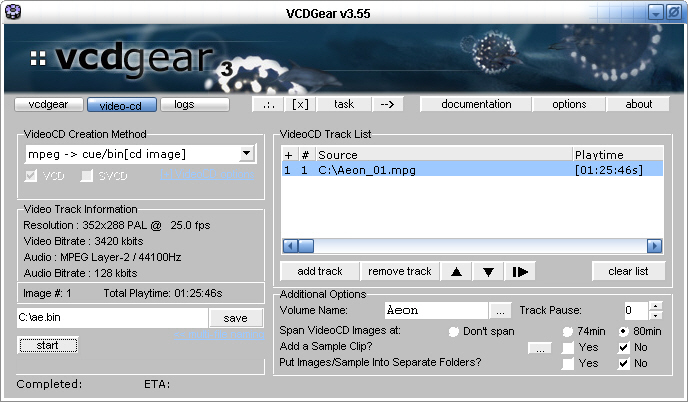Decrease Track Pause value with down spinner
688x402 pixels.
click(x=656, y=316)
